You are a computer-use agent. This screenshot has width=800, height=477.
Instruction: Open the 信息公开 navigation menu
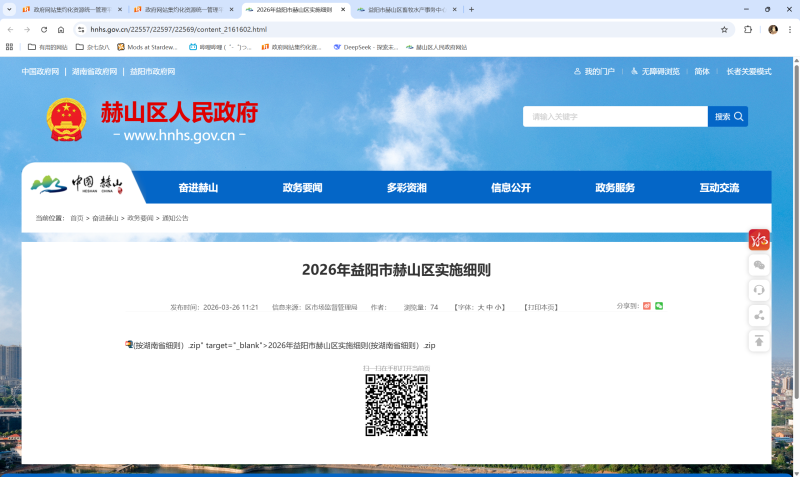510,188
